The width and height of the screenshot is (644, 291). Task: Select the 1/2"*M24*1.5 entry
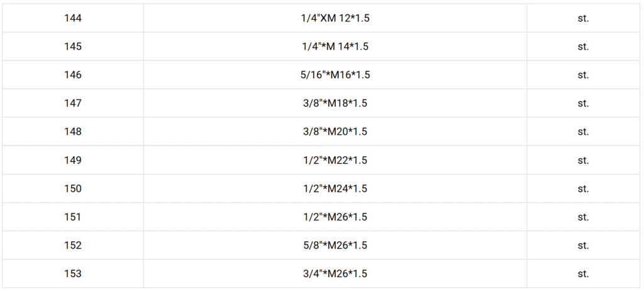point(335,188)
